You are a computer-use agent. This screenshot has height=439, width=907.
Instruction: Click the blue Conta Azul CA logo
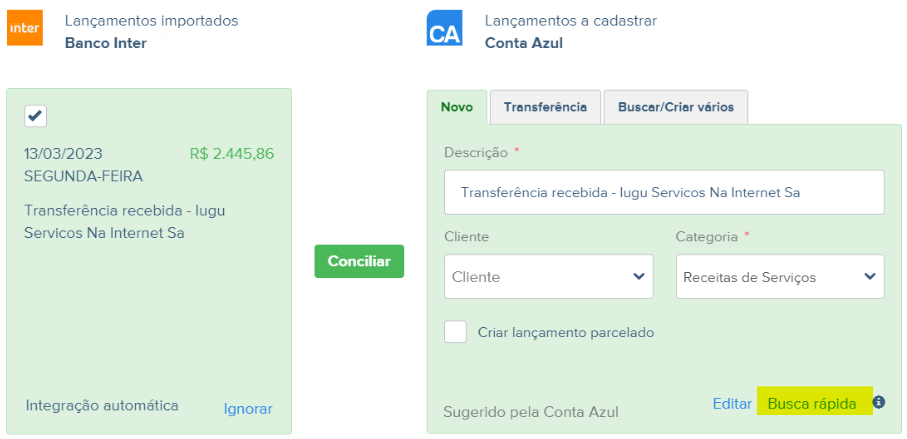444,28
